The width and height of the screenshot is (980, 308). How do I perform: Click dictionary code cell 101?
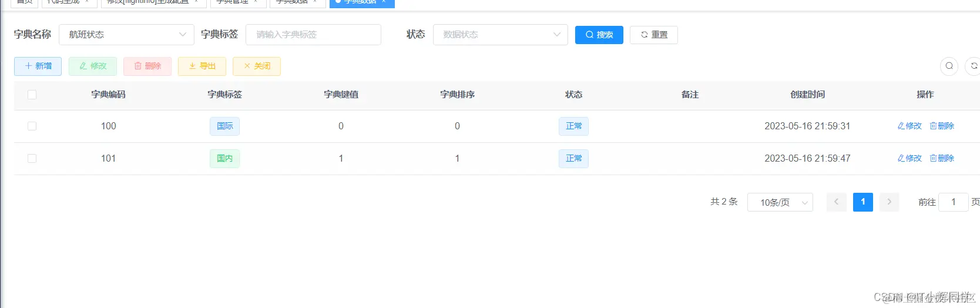coord(108,159)
